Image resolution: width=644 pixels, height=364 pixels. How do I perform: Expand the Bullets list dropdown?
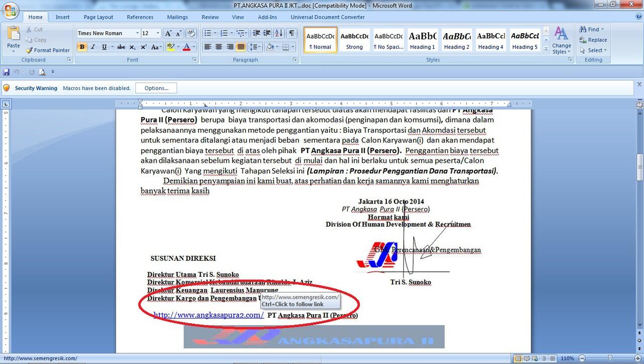click(x=215, y=33)
